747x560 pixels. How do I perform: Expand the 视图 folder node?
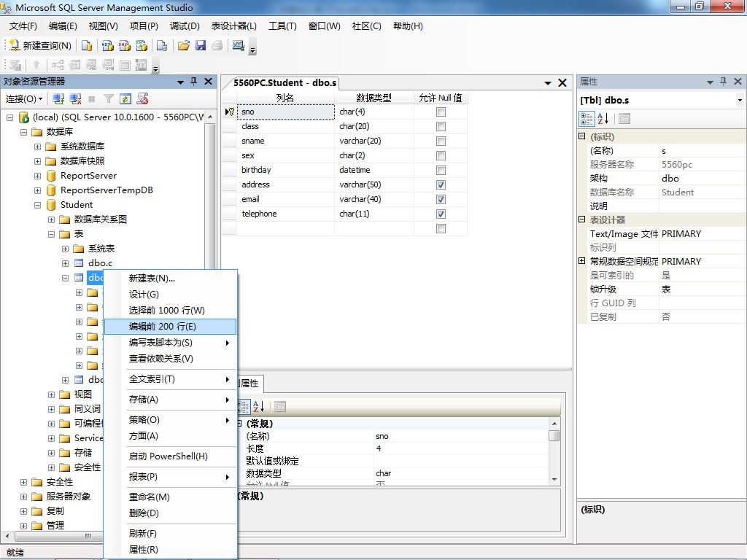tap(52, 394)
